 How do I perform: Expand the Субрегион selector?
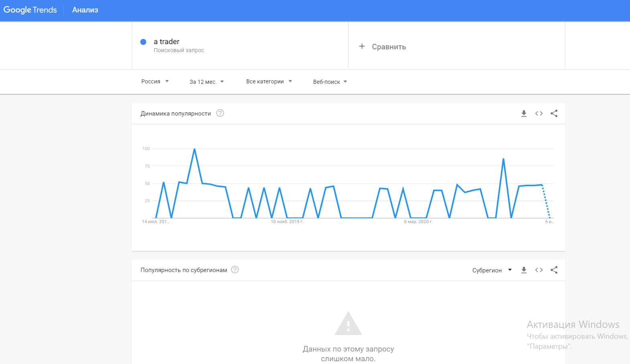point(492,270)
